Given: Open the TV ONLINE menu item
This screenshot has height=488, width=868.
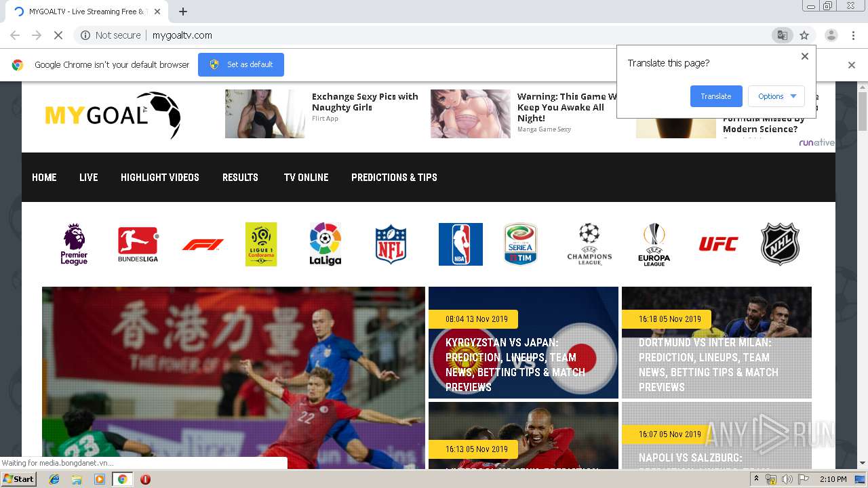Looking at the screenshot, I should tap(306, 178).
